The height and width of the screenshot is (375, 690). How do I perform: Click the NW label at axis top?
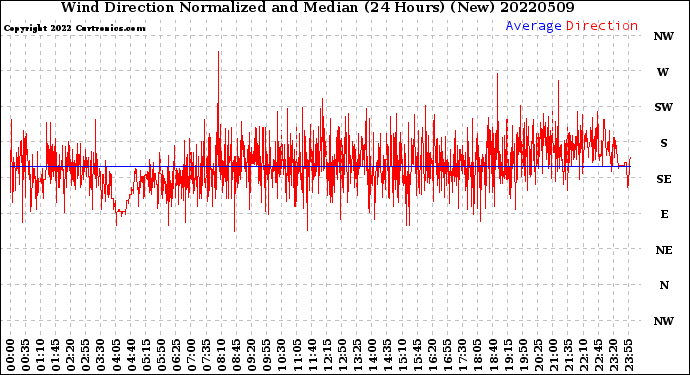click(x=664, y=36)
